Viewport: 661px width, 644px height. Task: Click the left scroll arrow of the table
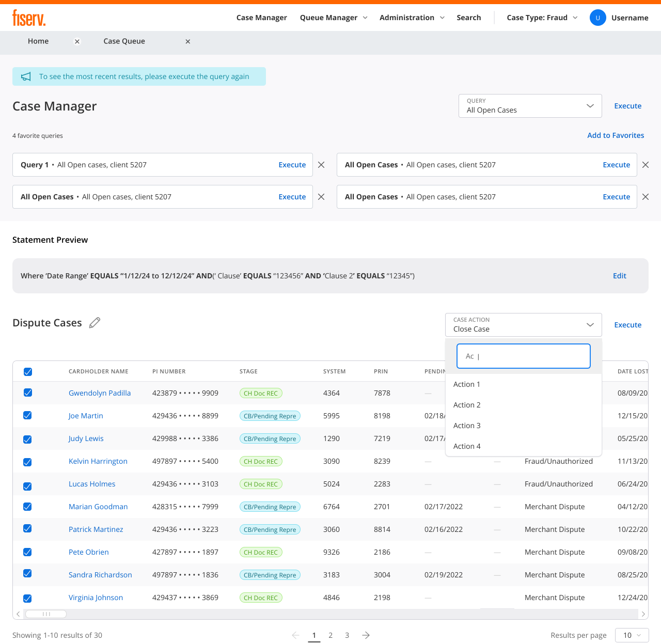click(x=18, y=614)
